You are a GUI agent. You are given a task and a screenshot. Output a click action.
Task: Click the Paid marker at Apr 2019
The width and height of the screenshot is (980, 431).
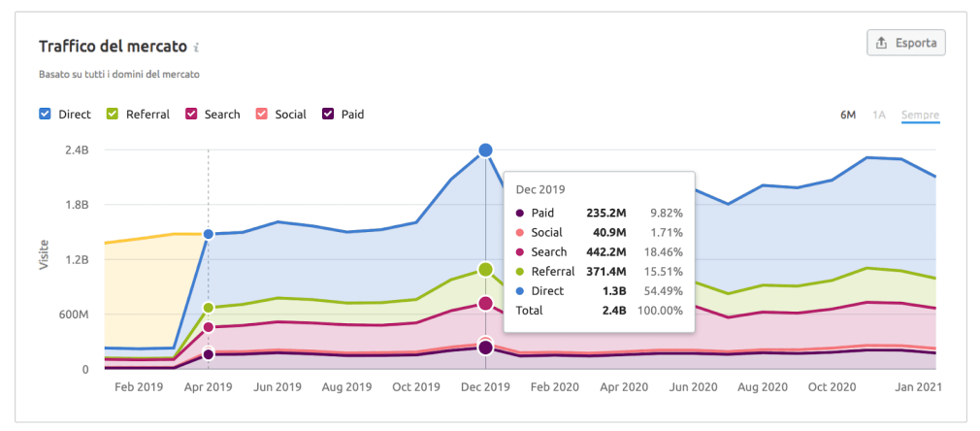click(209, 354)
